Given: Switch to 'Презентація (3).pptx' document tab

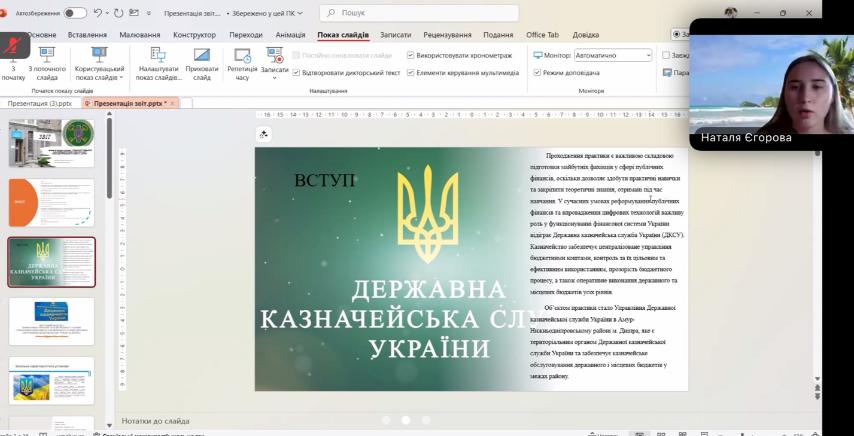Looking at the screenshot, I should [x=40, y=103].
